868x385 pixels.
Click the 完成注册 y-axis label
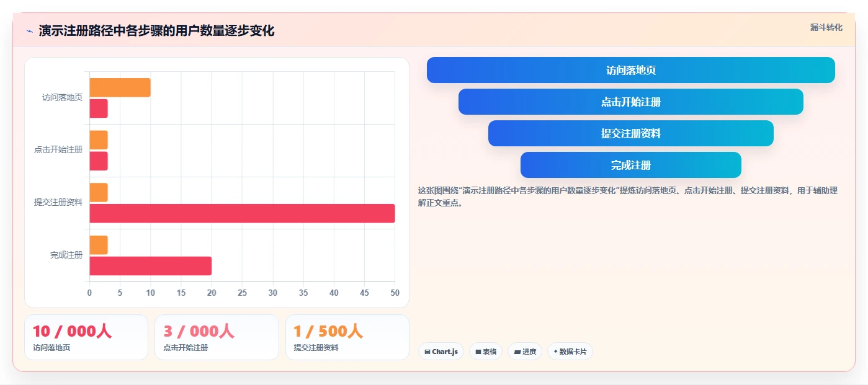[x=66, y=255]
